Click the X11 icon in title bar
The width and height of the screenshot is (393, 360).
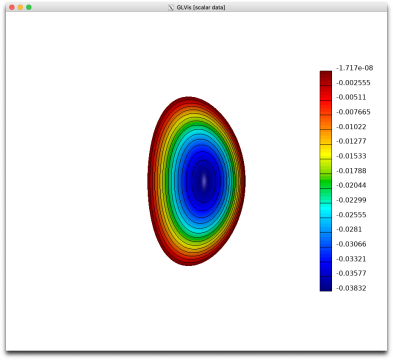(171, 7)
